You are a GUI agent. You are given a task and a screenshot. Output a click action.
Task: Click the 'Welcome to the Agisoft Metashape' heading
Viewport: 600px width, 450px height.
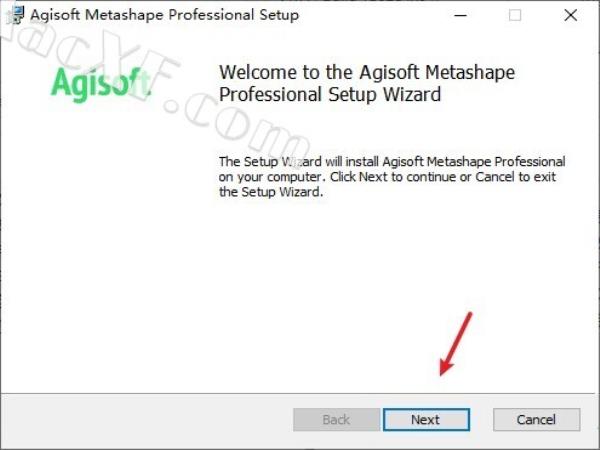click(x=367, y=72)
